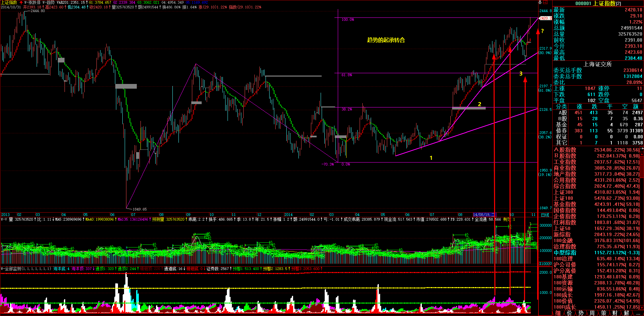Click the 000001 上证指数 panel title
644x316 pixels.
(598, 3)
